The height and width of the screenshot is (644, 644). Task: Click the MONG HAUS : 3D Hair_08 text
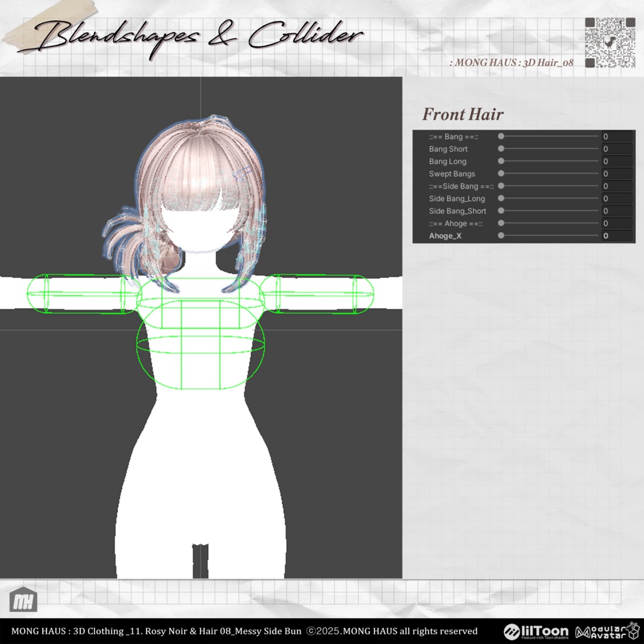click(x=511, y=62)
